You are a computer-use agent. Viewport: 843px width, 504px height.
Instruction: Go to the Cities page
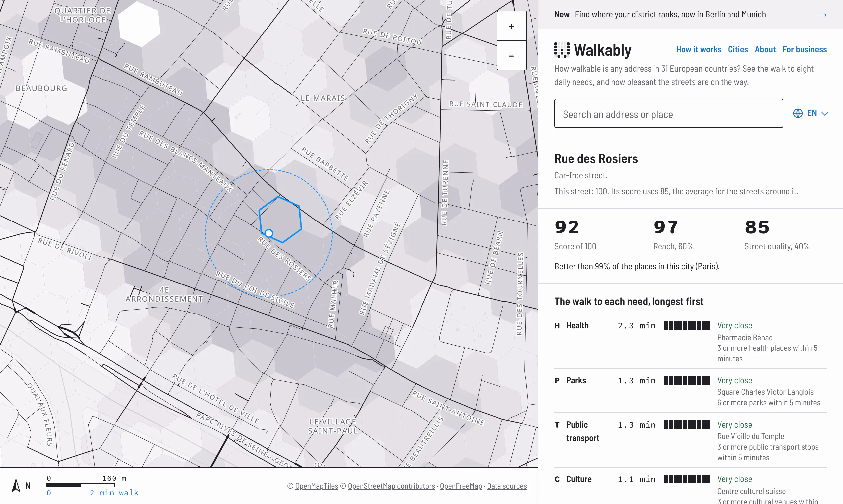(737, 50)
